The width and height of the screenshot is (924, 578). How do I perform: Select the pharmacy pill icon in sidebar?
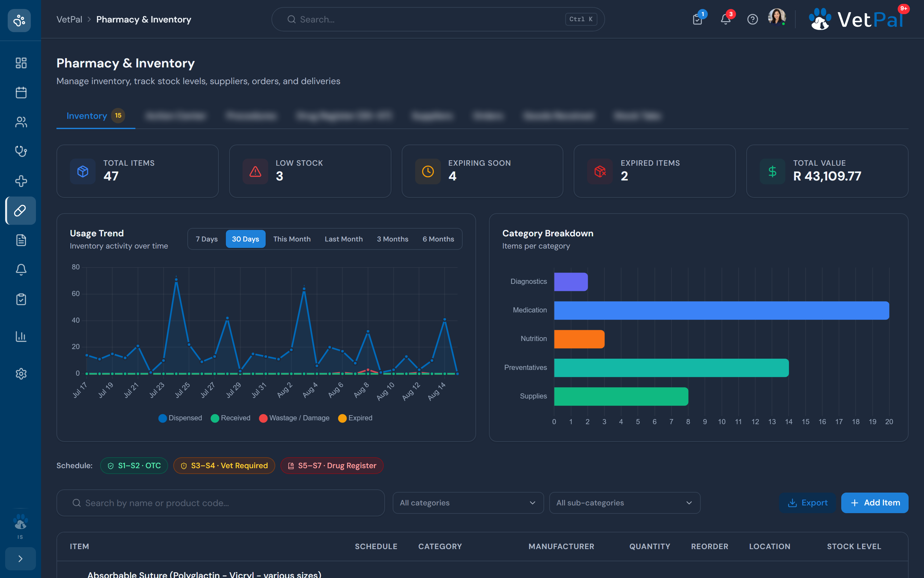(21, 211)
